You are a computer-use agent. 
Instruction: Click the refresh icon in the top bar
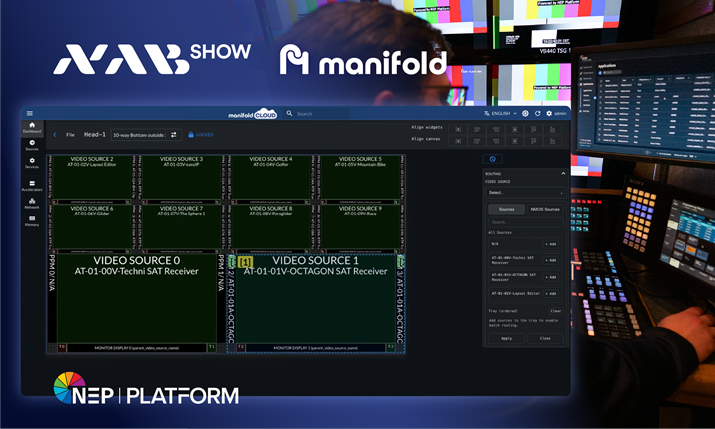coord(537,114)
